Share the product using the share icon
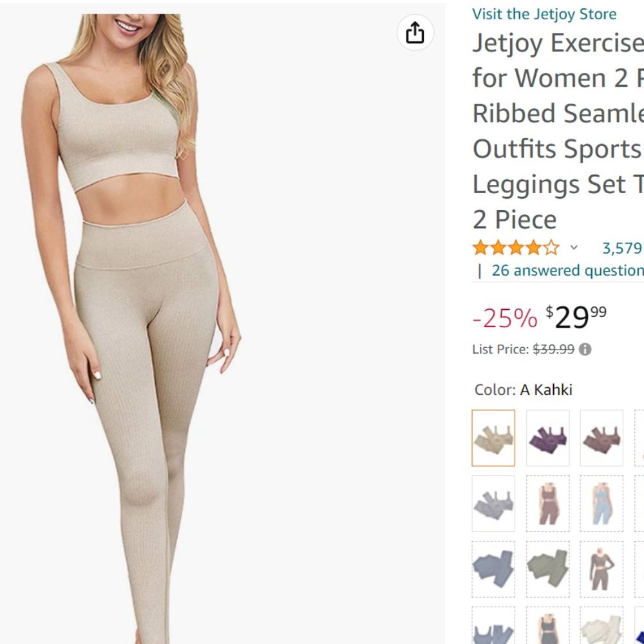This screenshot has width=644, height=644. [415, 33]
